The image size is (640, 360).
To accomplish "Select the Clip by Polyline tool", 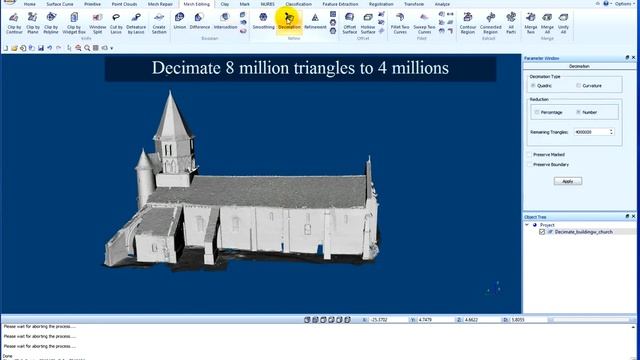I will coord(51,23).
